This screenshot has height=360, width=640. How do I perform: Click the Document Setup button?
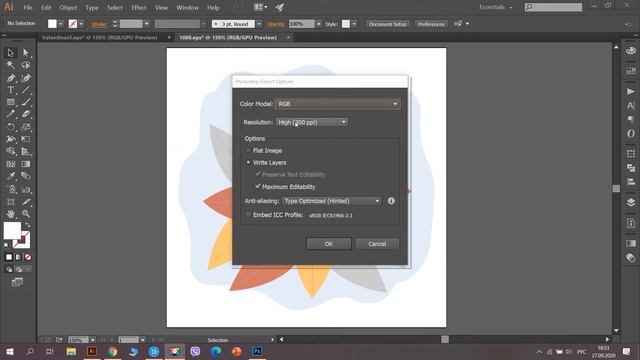tap(388, 24)
